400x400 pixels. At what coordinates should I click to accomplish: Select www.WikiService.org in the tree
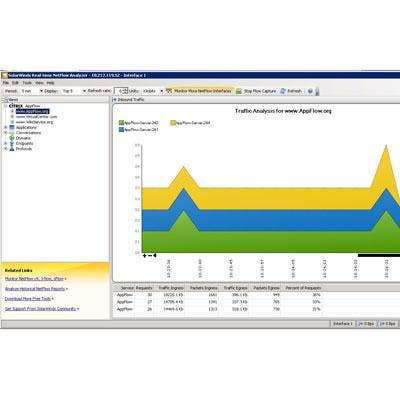34,122
